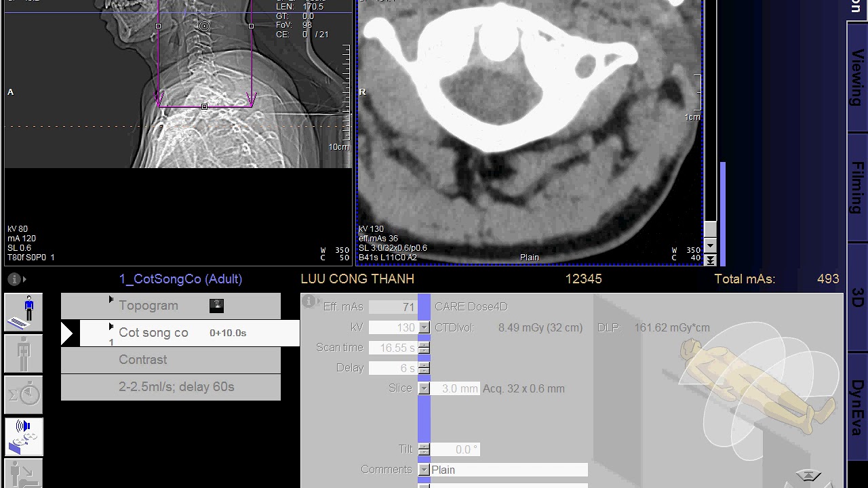Click the CTDIvol value 8.49 mGy (32 cm)
This screenshot has height=488, width=868.
540,327
